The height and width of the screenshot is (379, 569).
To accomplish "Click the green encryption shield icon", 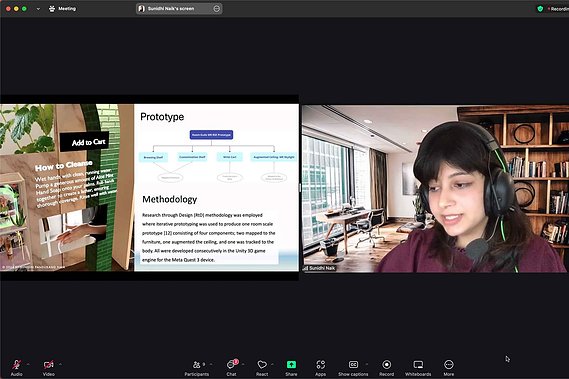I will pos(540,9).
